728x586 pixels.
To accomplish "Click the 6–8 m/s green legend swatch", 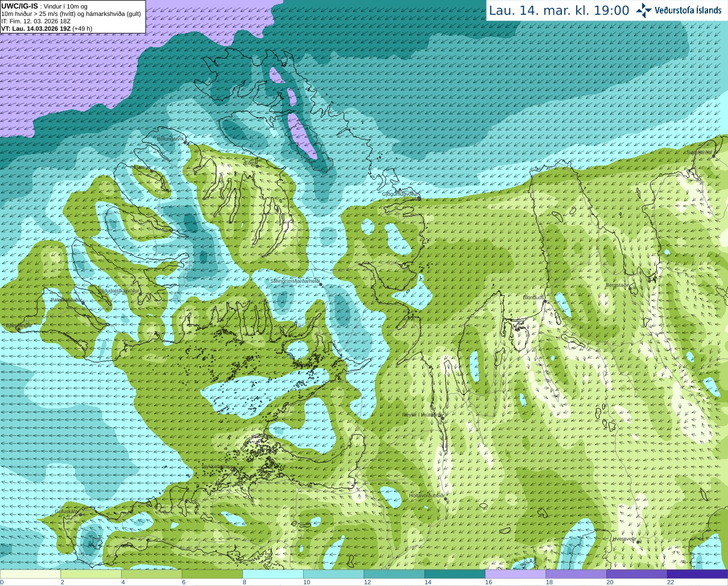I will tap(212, 574).
